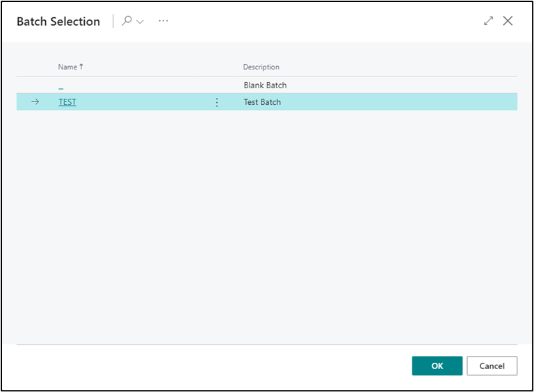Click the ascending sort arrow beside Name
Viewport: 534px width, 392px height.
click(81, 67)
